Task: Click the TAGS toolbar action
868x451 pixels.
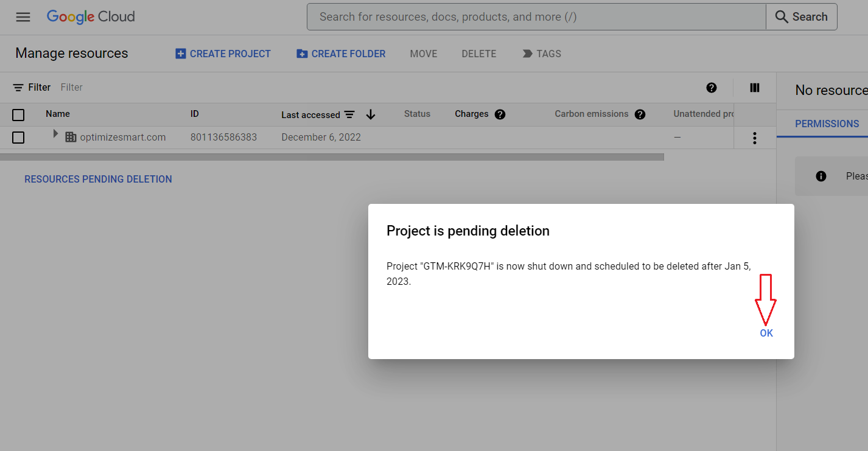Action: [x=542, y=54]
